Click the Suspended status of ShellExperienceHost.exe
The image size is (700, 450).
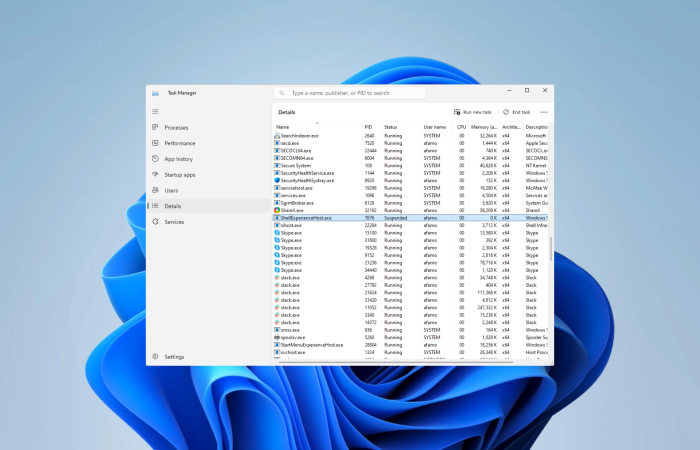[x=396, y=218]
